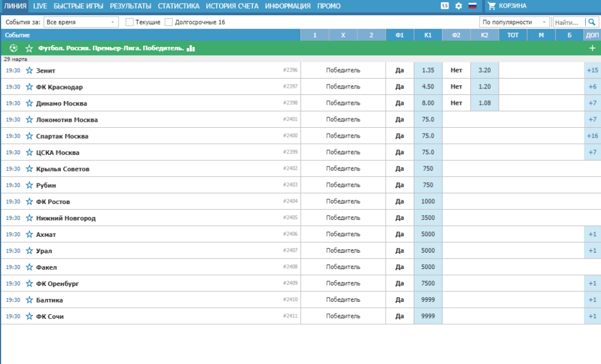Click the ДОП column header
The width and height of the screenshot is (601, 364).
click(x=593, y=35)
